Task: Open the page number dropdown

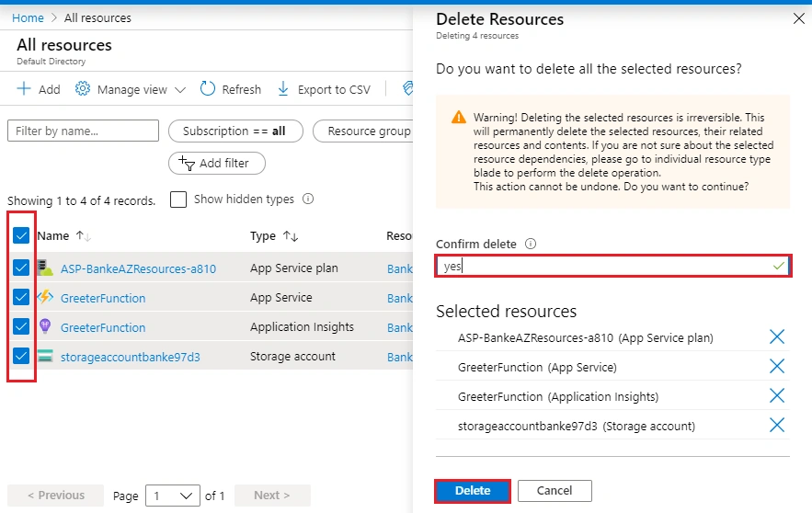Action: (173, 496)
